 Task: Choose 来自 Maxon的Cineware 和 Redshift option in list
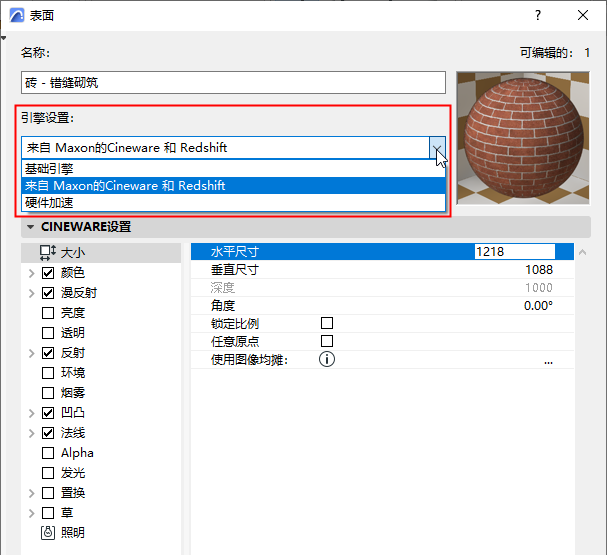[x=233, y=185]
